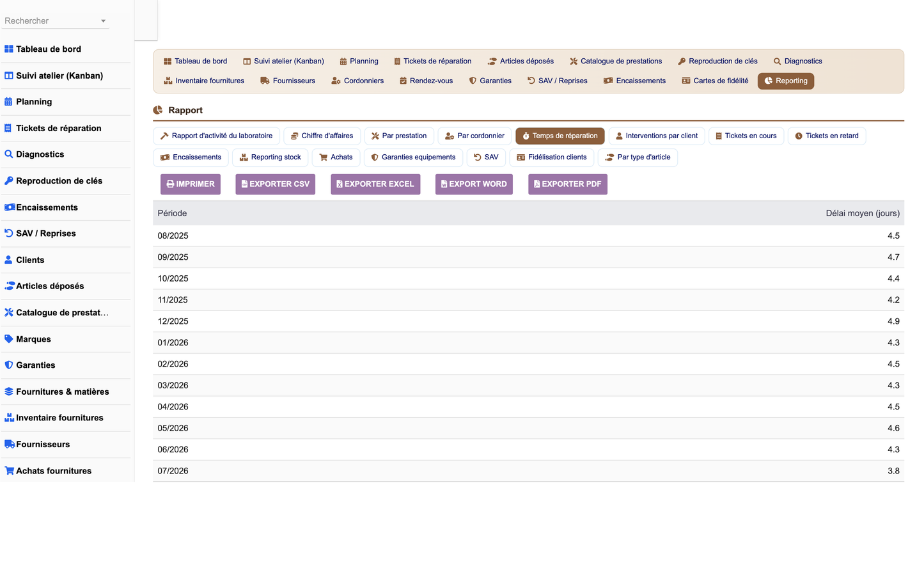Switch to Tickets en retard report
This screenshot has height=572, width=924.
click(x=826, y=136)
